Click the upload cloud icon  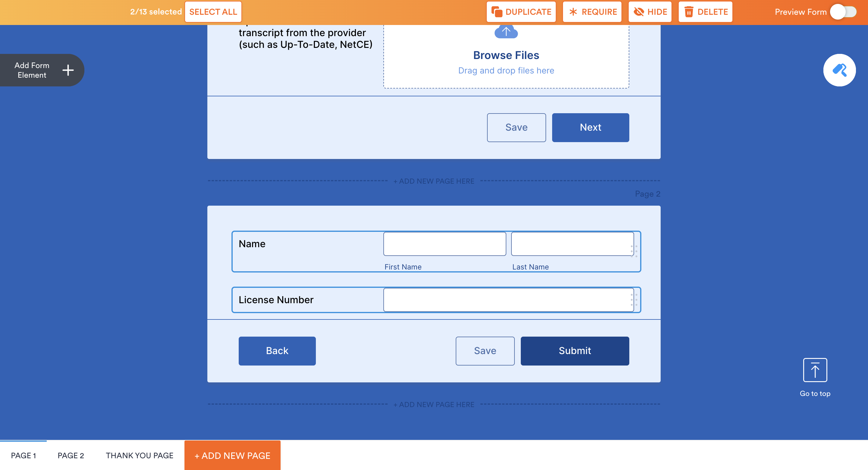506,31
